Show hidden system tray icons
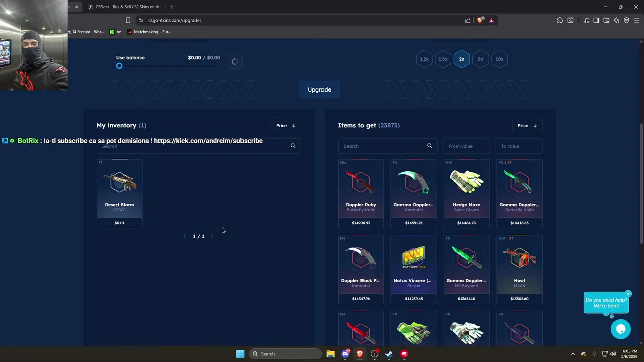This screenshot has width=644, height=362. (x=573, y=354)
